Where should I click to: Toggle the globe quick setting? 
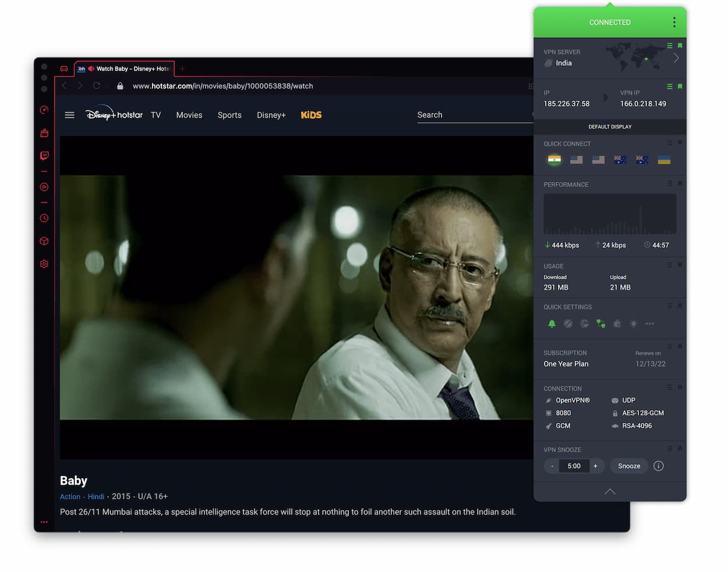point(585,324)
